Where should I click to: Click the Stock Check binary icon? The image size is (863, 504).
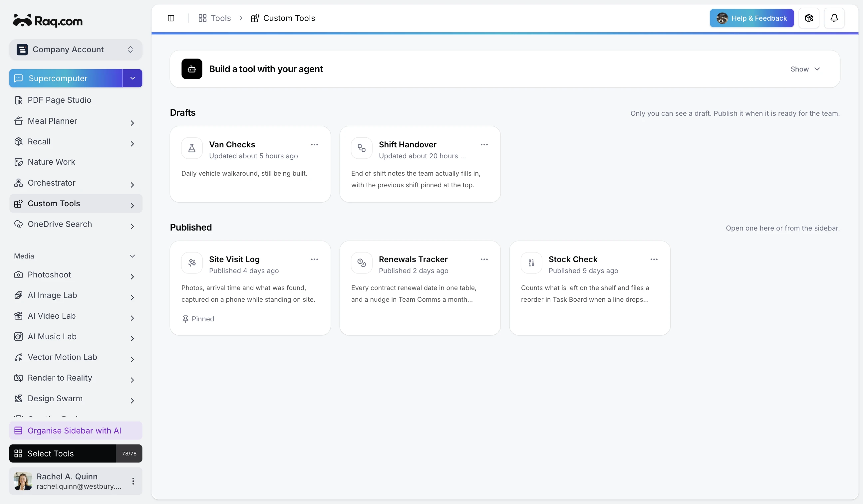(531, 263)
